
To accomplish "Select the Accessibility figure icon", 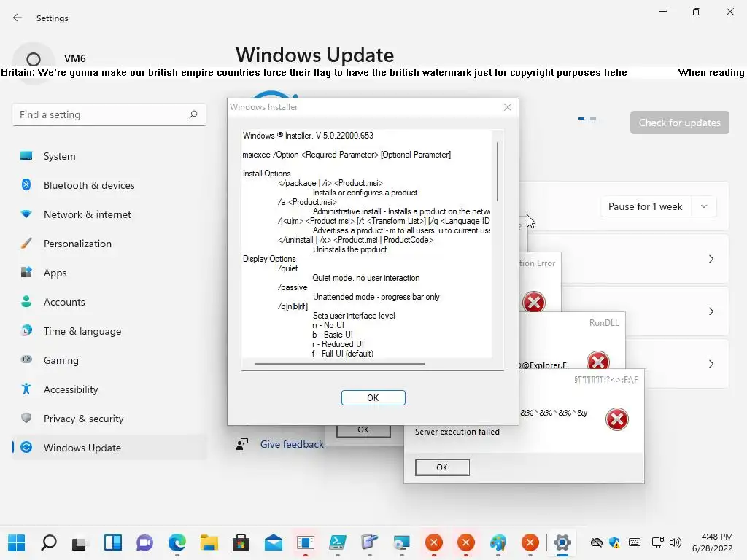I will (x=26, y=389).
